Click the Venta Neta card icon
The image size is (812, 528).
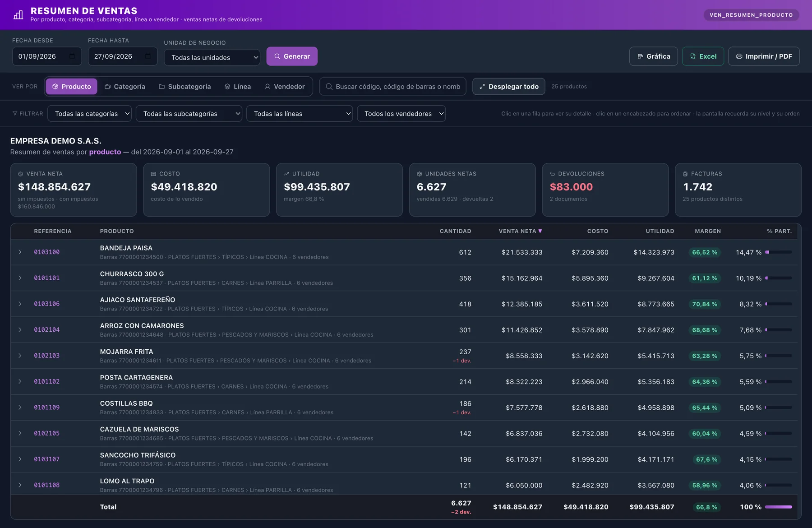20,174
